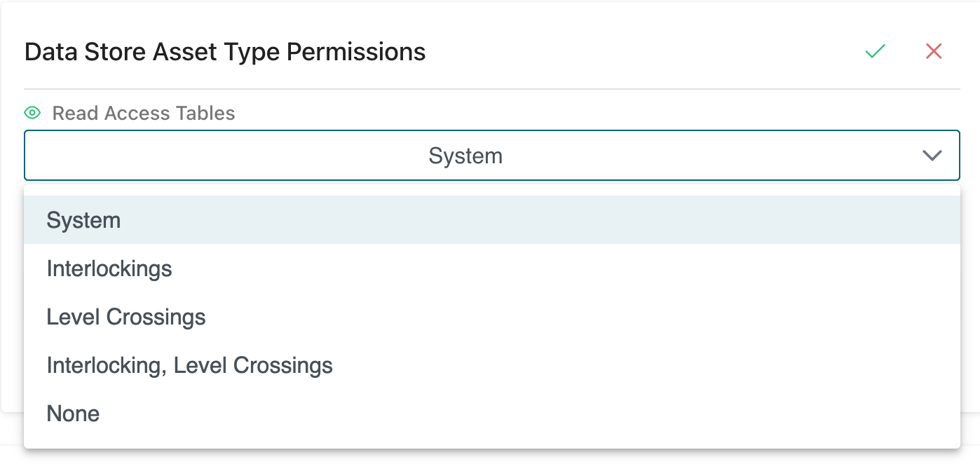Confirm permissions with the green checkmark

click(x=875, y=51)
